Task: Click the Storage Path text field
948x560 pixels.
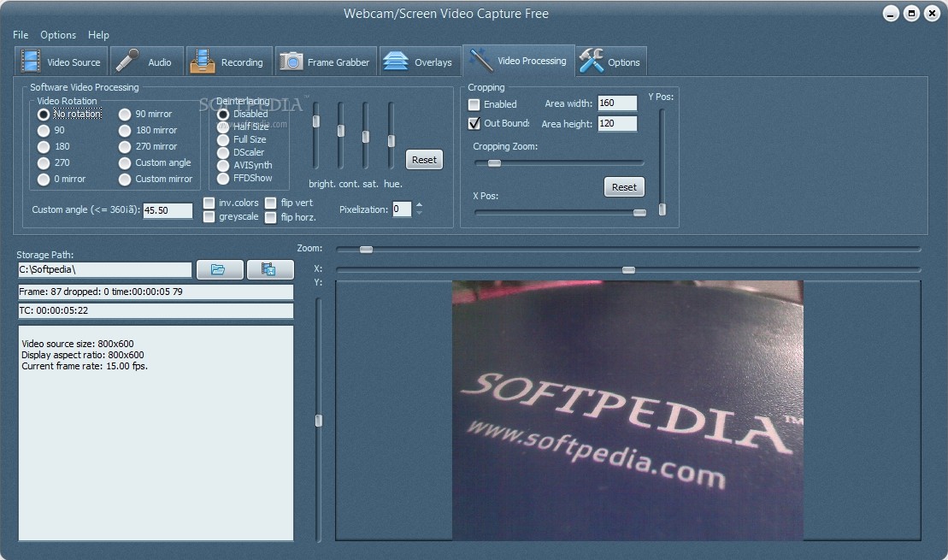Action: [104, 269]
